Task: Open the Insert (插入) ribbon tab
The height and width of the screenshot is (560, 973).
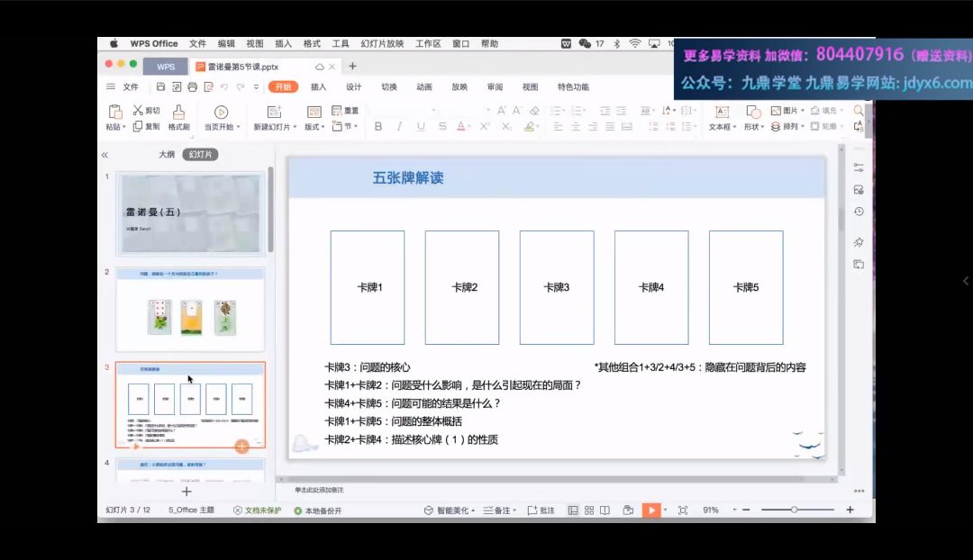Action: (318, 87)
